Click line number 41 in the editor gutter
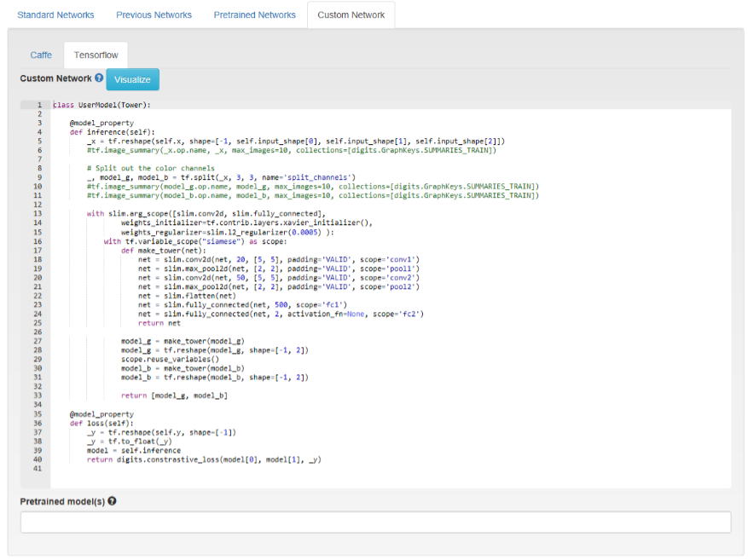This screenshot has width=748, height=560. click(37, 468)
